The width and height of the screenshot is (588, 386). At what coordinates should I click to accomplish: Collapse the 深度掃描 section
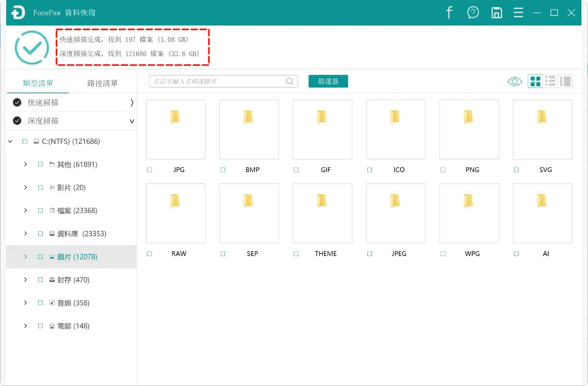pos(132,120)
